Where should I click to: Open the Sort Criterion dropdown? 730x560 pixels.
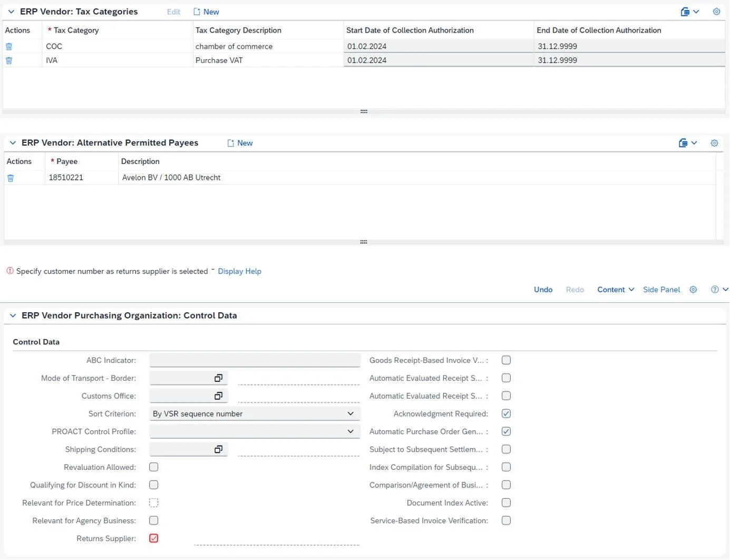[350, 413]
